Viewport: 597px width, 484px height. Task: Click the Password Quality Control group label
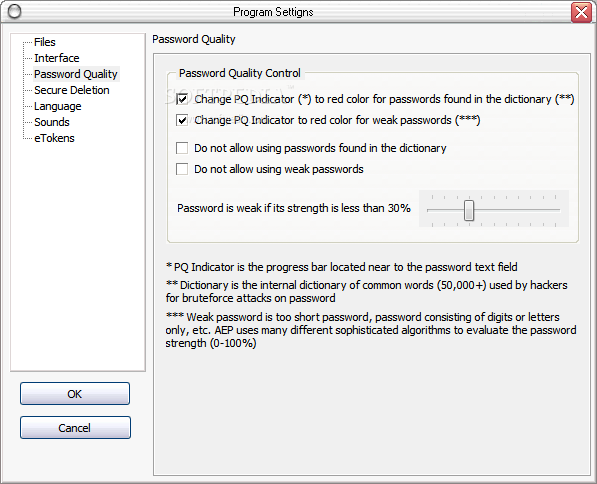click(x=239, y=73)
